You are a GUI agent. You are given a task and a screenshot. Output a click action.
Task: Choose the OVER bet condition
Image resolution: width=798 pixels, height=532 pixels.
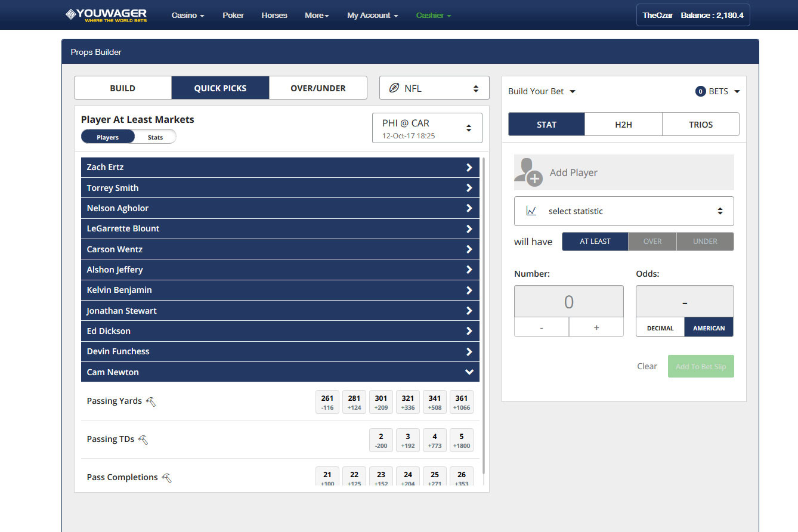click(652, 242)
